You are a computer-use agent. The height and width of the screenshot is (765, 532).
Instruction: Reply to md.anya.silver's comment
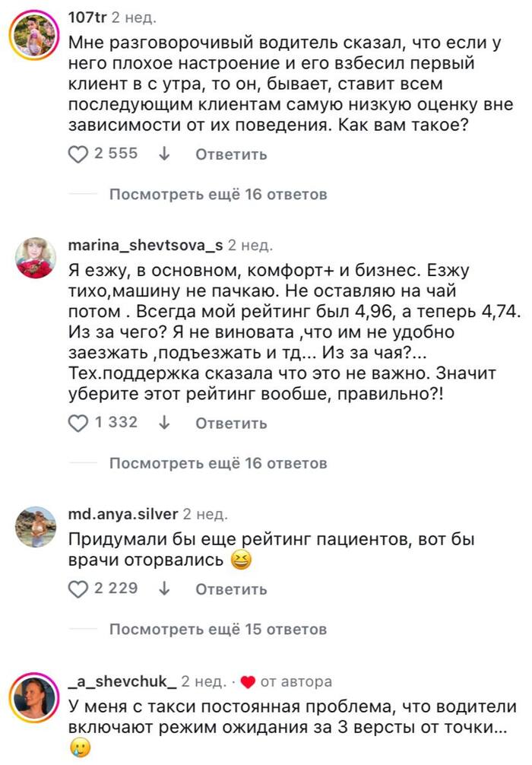pyautogui.click(x=231, y=589)
